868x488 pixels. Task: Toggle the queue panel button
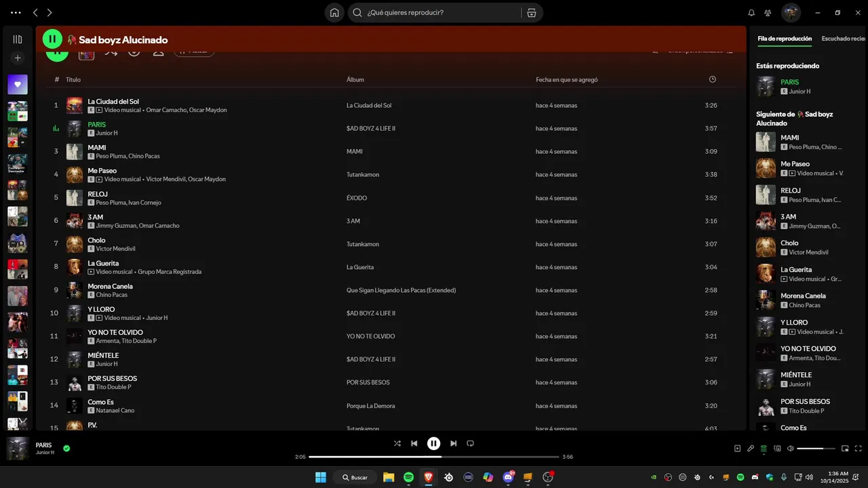(764, 448)
